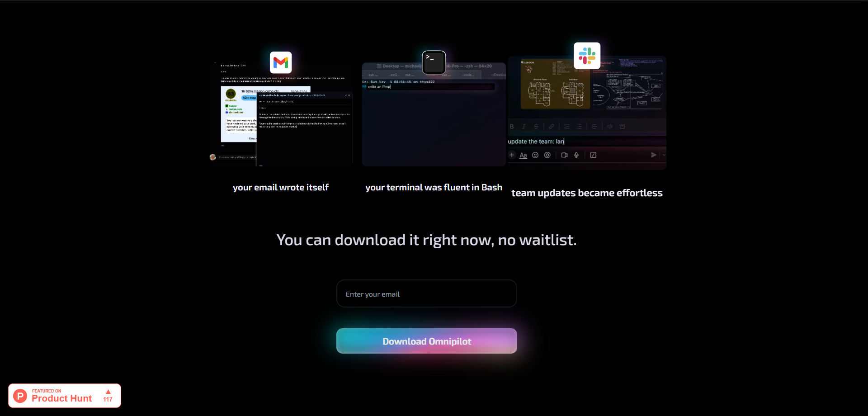Click the Gmail logo icon
The height and width of the screenshot is (416, 868).
click(281, 62)
